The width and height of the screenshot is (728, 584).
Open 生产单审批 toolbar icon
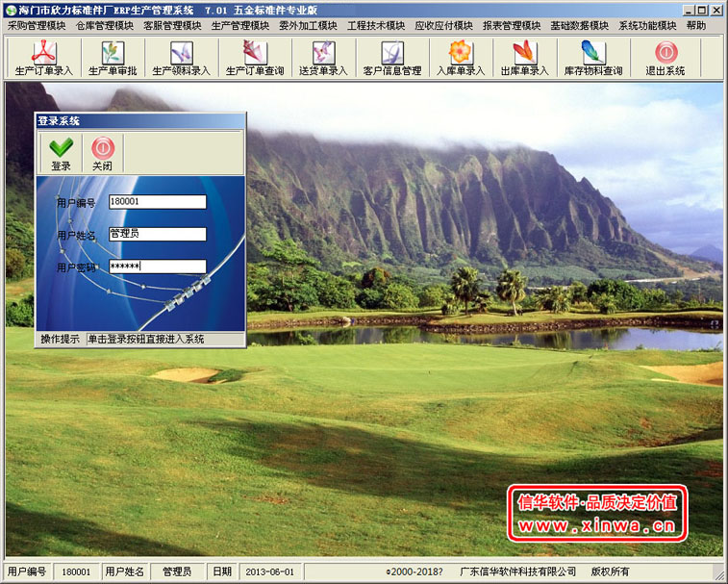(113, 58)
